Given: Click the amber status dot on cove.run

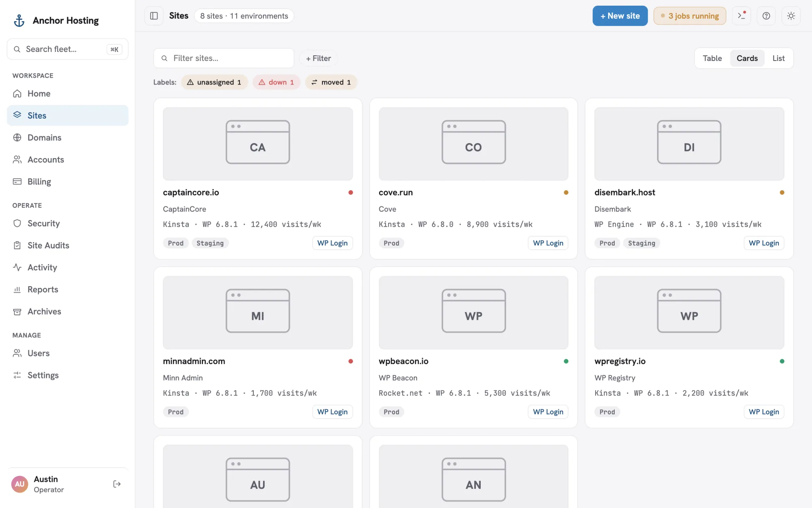Looking at the screenshot, I should (566, 192).
